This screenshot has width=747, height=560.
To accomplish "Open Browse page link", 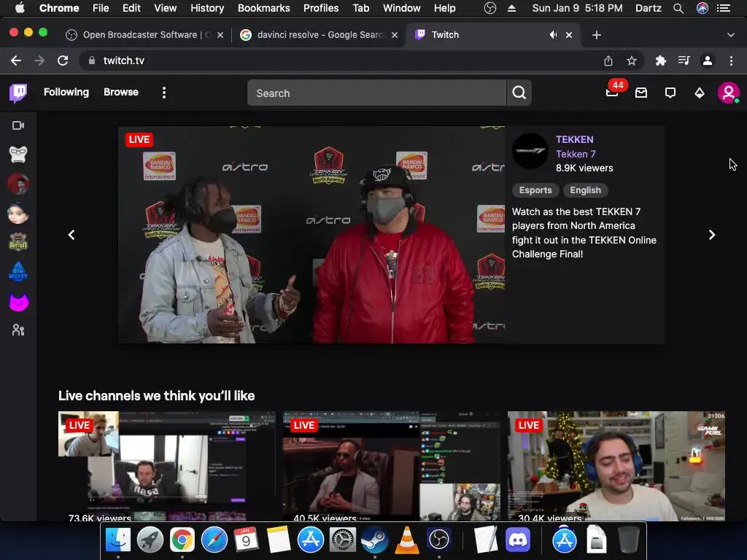I will pos(121,92).
